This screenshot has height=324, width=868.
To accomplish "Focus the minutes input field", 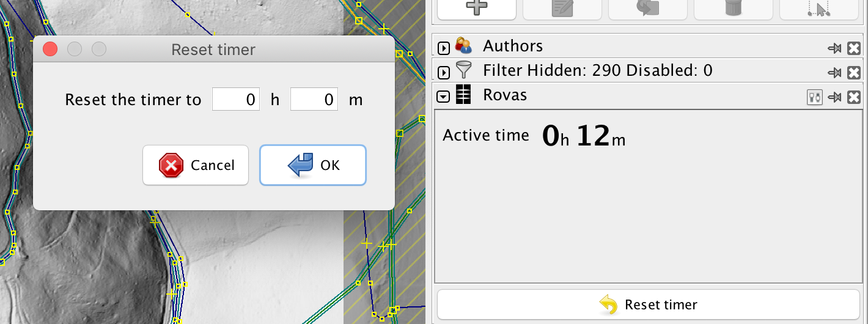I will pos(314,100).
